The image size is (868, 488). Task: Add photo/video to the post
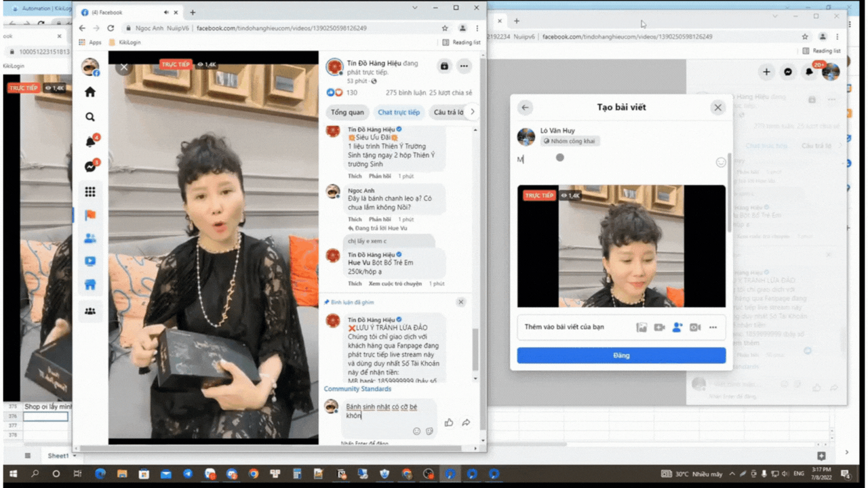tap(642, 327)
